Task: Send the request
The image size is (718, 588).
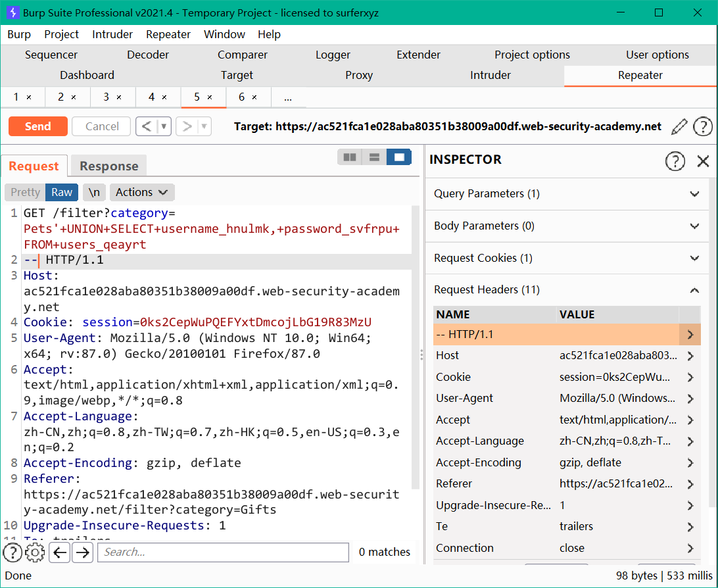Action: coord(38,126)
